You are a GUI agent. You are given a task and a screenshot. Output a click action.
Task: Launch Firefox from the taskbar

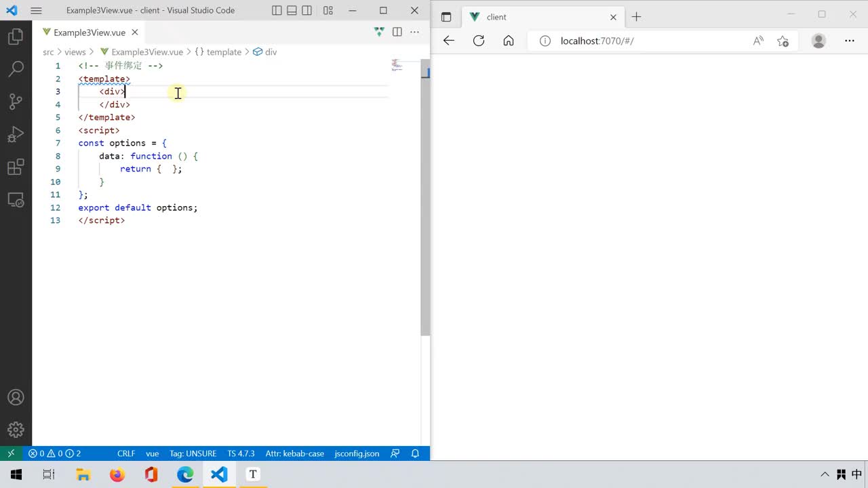[117, 474]
